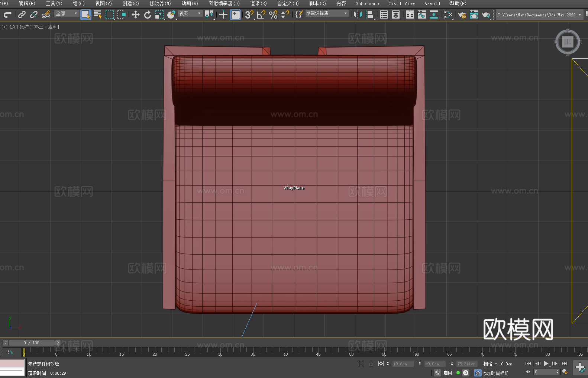Click the ViewCube top face
This screenshot has height=378, width=588.
(x=568, y=42)
